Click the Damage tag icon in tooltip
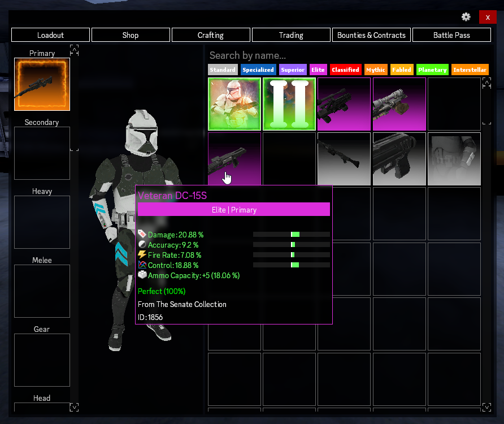Screen dimensions: 504x424 142,233
